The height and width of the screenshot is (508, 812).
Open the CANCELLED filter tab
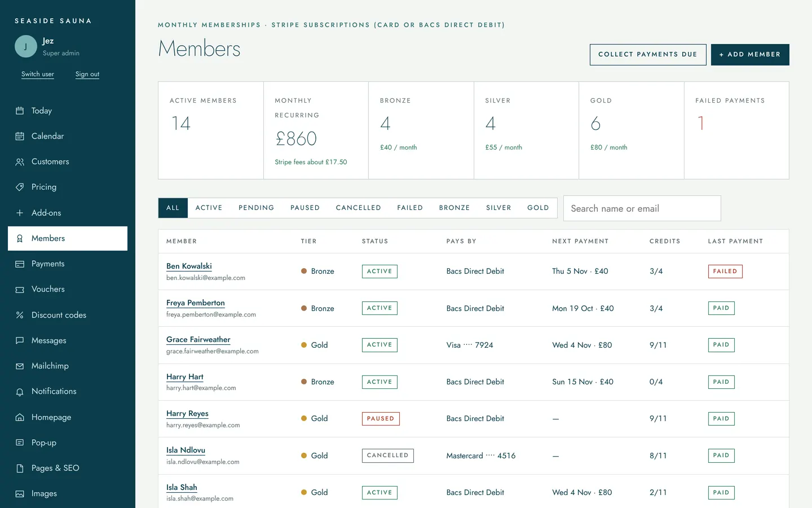(359, 208)
